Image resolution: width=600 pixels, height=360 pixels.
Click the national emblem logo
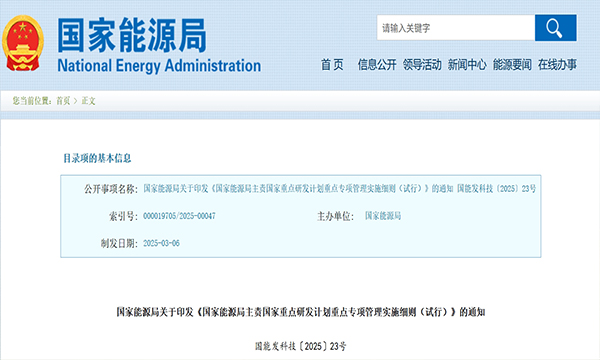23,43
